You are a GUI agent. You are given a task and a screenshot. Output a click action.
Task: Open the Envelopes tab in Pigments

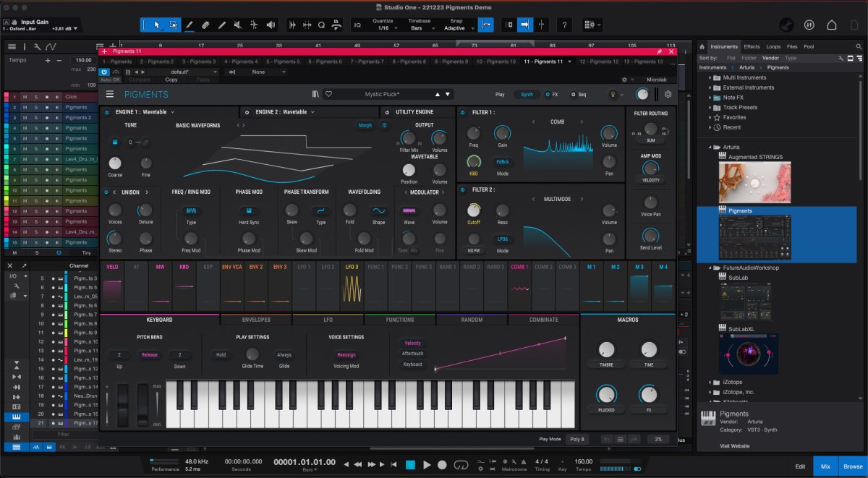pos(256,320)
